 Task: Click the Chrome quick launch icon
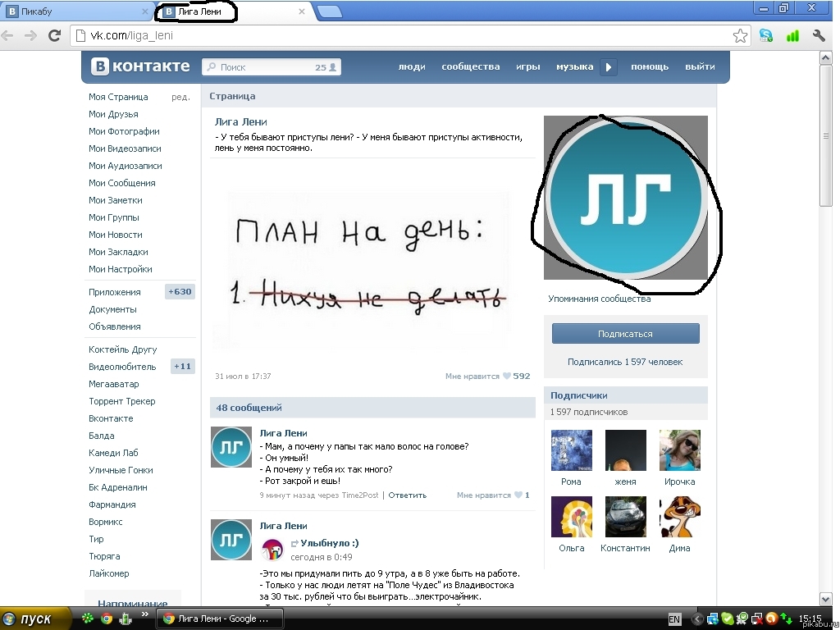(x=107, y=619)
